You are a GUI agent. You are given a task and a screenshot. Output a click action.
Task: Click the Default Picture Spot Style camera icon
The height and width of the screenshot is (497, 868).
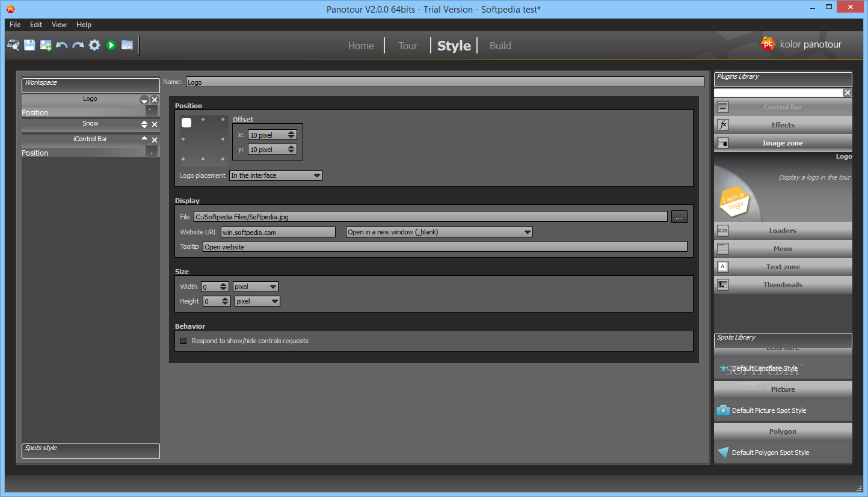click(723, 410)
